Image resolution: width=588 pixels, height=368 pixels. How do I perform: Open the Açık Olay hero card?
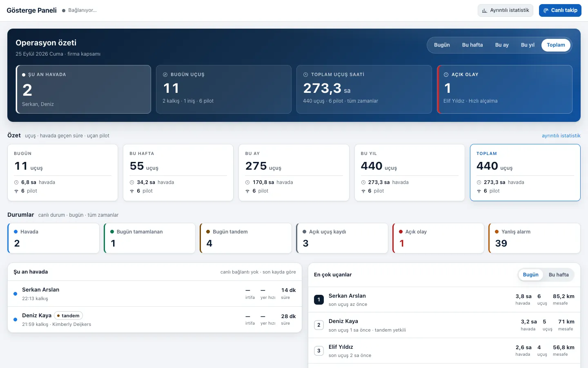tap(505, 89)
